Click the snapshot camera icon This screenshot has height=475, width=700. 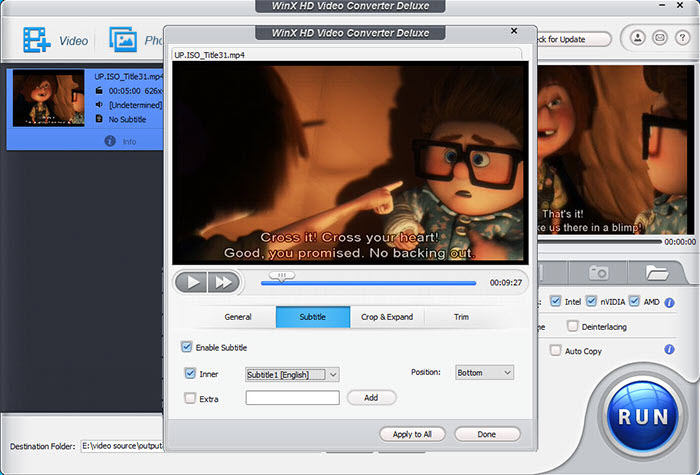point(598,272)
